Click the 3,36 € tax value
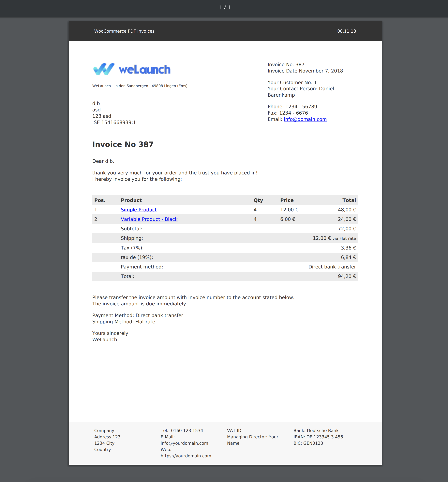Image resolution: width=448 pixels, height=482 pixels. pyautogui.click(x=348, y=248)
